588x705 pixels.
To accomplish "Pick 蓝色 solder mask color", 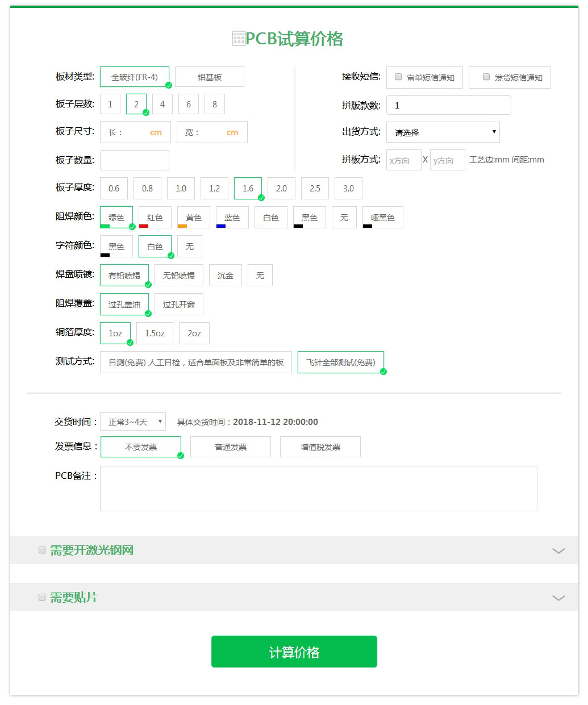I will [232, 217].
